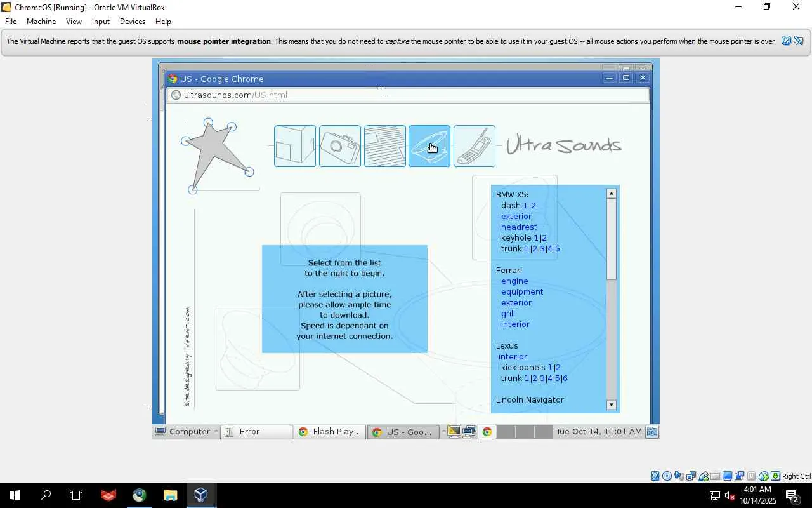
Task: Click the site info globe icon in address bar
Action: click(x=176, y=95)
